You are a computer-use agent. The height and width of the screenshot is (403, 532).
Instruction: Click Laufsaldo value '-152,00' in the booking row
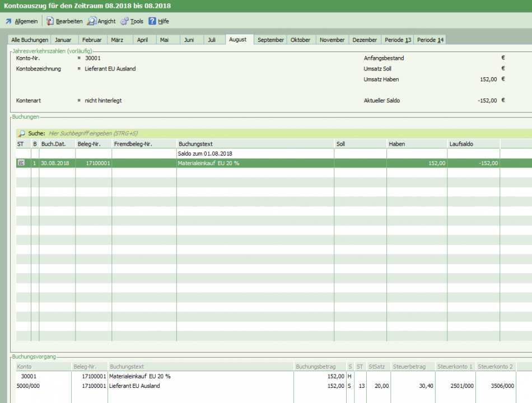[x=488, y=163]
